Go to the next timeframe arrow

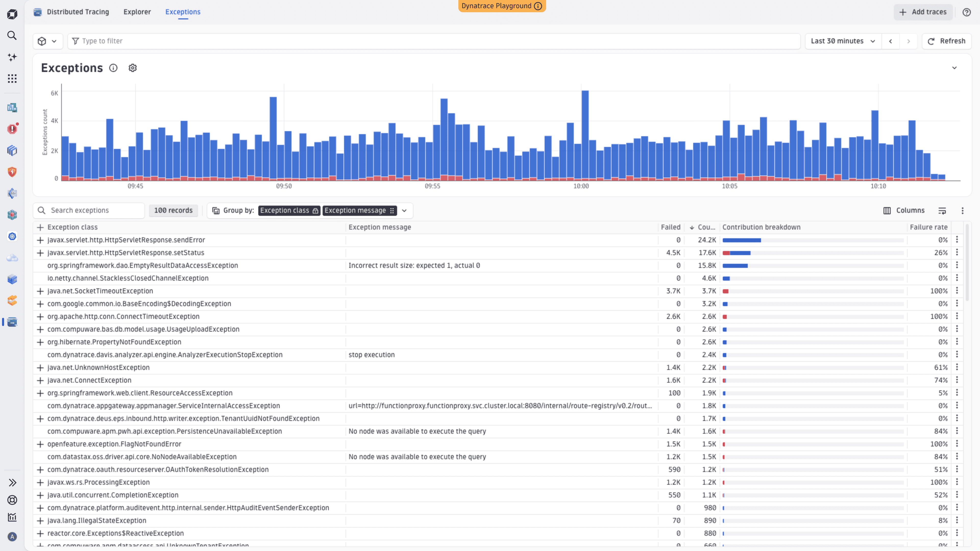tap(909, 41)
